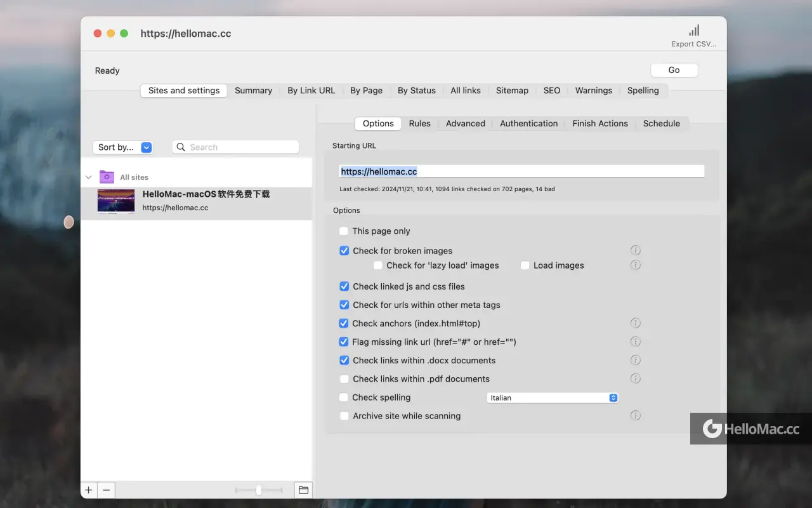
Task: Uncheck Flag missing link url
Action: [x=344, y=342]
